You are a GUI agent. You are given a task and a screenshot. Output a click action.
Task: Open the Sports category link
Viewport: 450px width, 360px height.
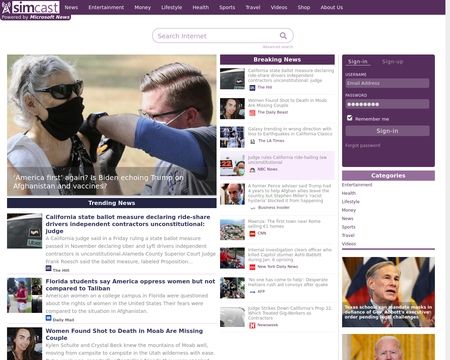(349, 227)
